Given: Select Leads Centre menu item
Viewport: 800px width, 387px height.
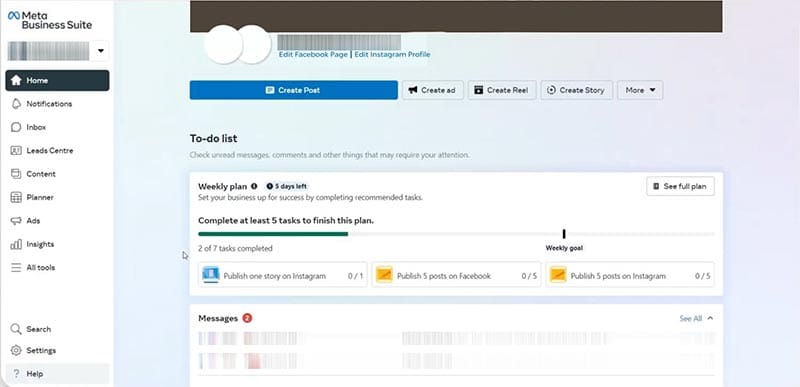Looking at the screenshot, I should pos(57,151).
